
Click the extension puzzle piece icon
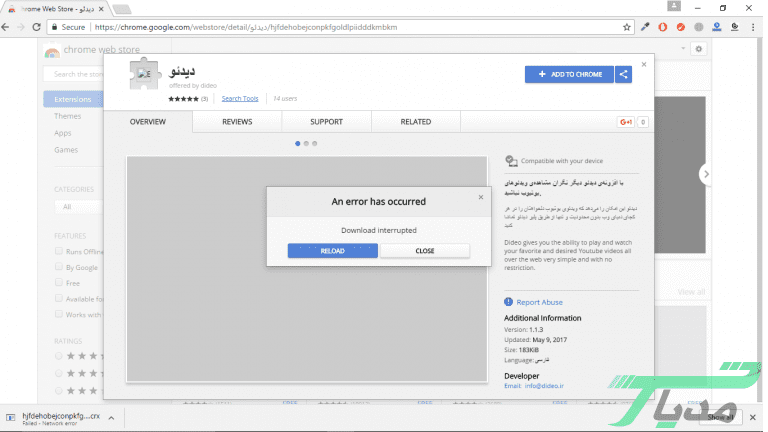tap(144, 74)
